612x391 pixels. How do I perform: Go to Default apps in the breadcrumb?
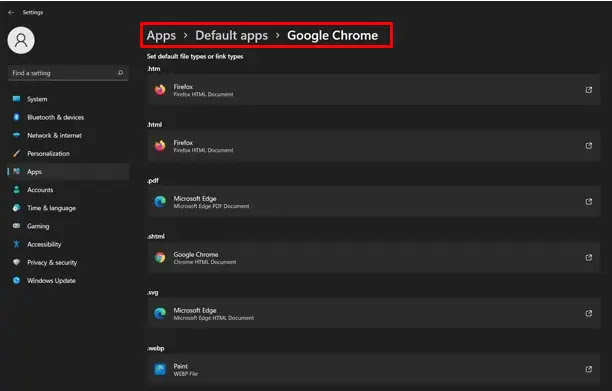231,36
